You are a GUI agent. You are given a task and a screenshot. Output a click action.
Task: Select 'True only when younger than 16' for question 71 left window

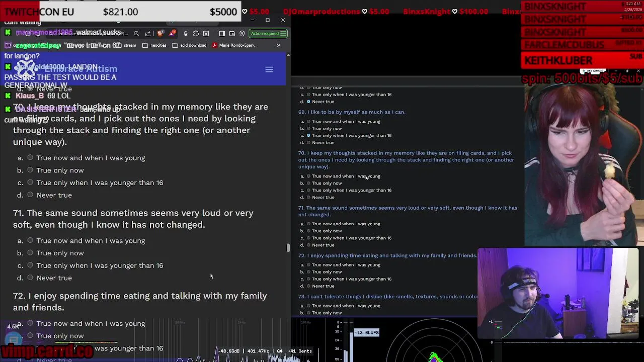point(30,265)
